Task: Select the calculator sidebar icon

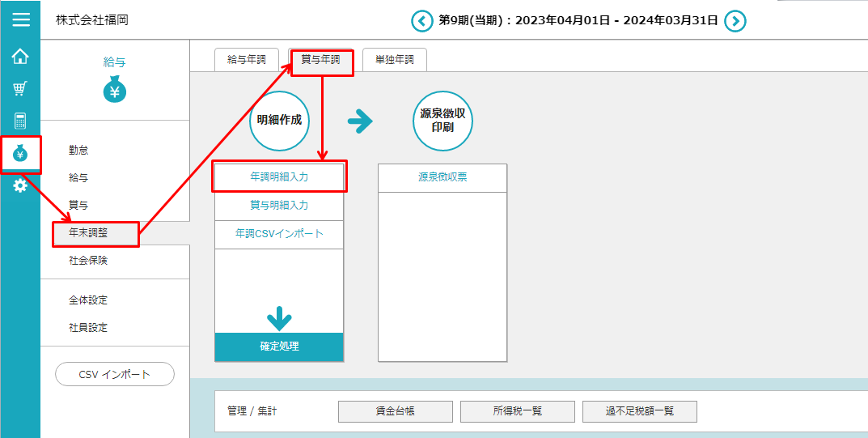Action: pos(20,121)
